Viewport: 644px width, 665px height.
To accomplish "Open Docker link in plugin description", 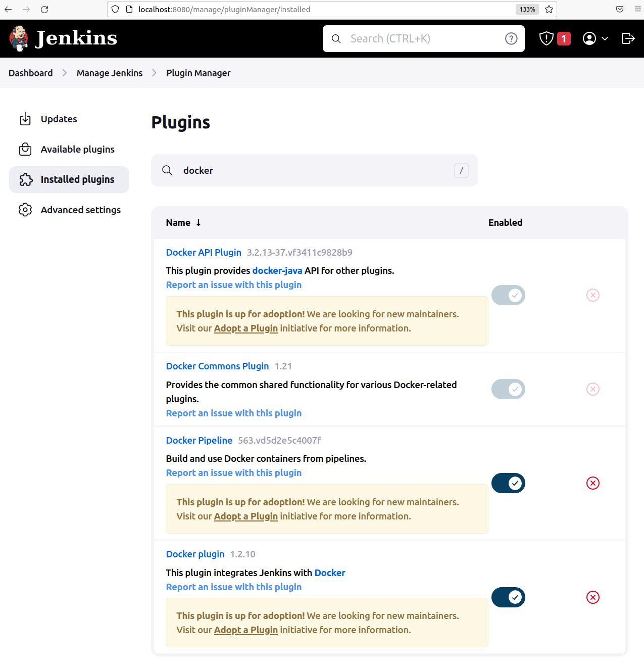I will (x=330, y=573).
